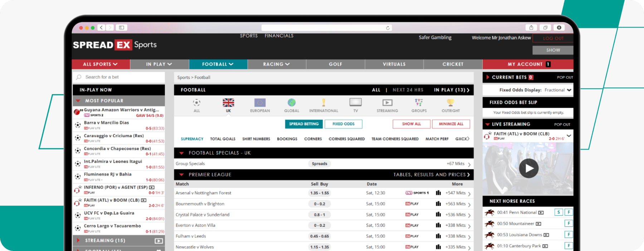
Task: Open stats chart for Bournemouth v Brighton
Action: tap(438, 204)
